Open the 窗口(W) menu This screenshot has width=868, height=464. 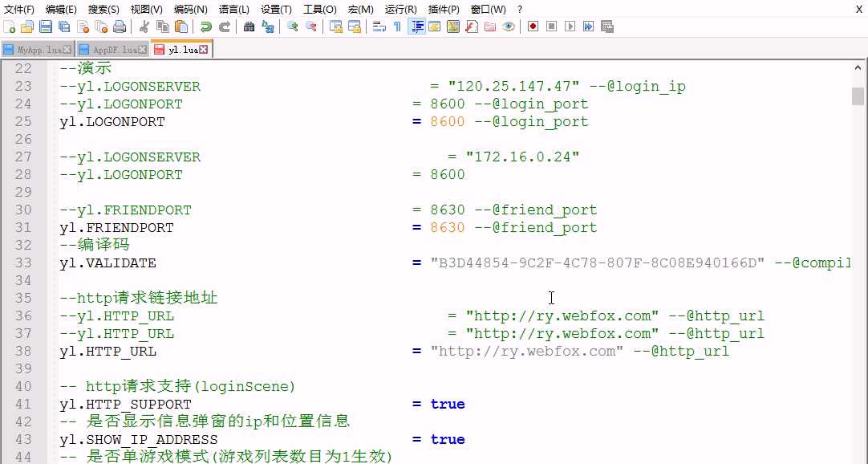(489, 10)
